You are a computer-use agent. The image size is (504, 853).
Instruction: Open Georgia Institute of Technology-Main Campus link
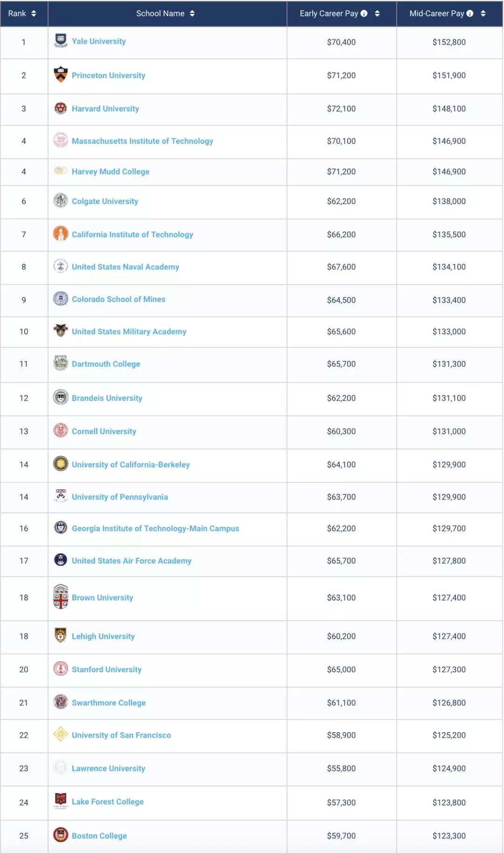[155, 529]
